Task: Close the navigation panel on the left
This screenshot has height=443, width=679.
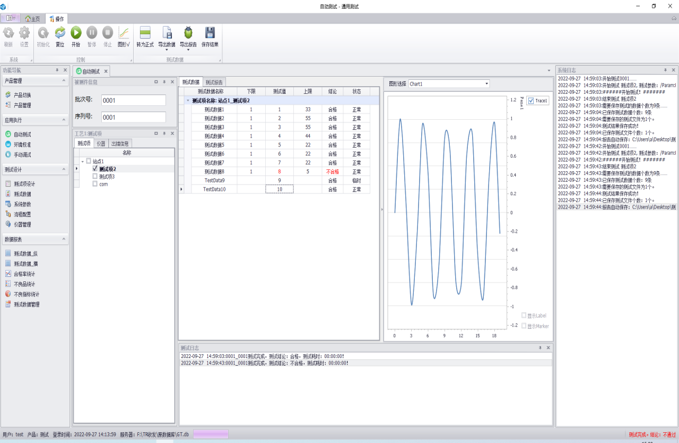Action: [x=65, y=70]
